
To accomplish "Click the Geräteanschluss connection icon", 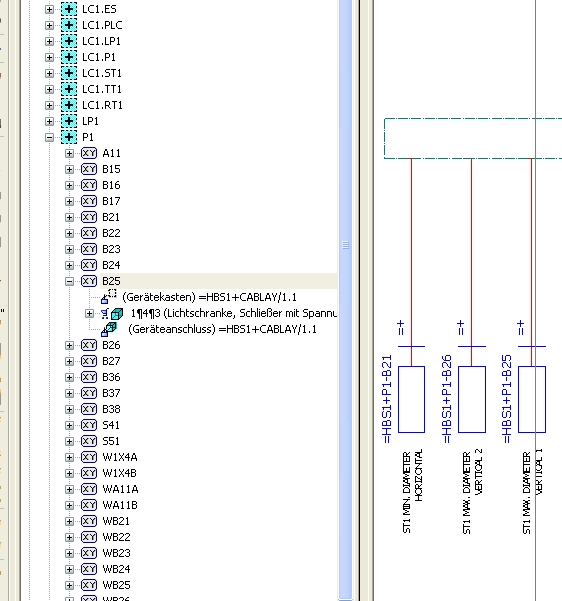I will tap(109, 329).
